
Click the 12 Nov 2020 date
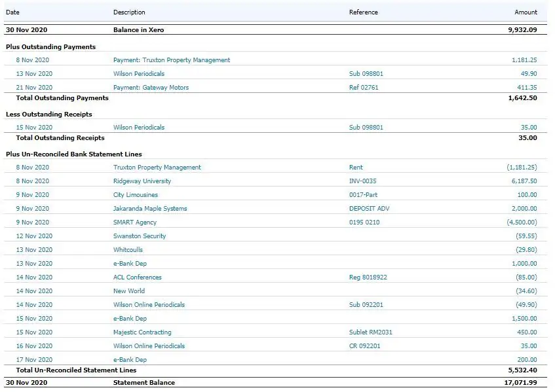[x=34, y=236]
